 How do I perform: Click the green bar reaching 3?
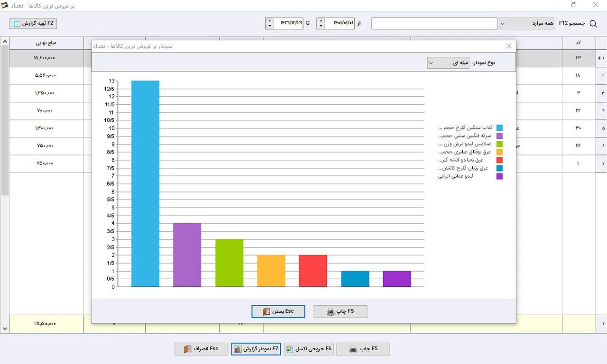coord(229,263)
